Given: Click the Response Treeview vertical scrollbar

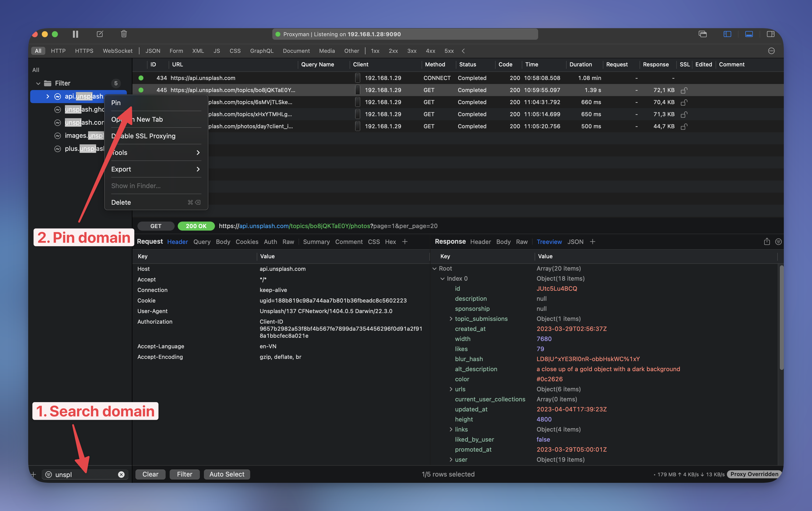Looking at the screenshot, I should click(x=781, y=317).
